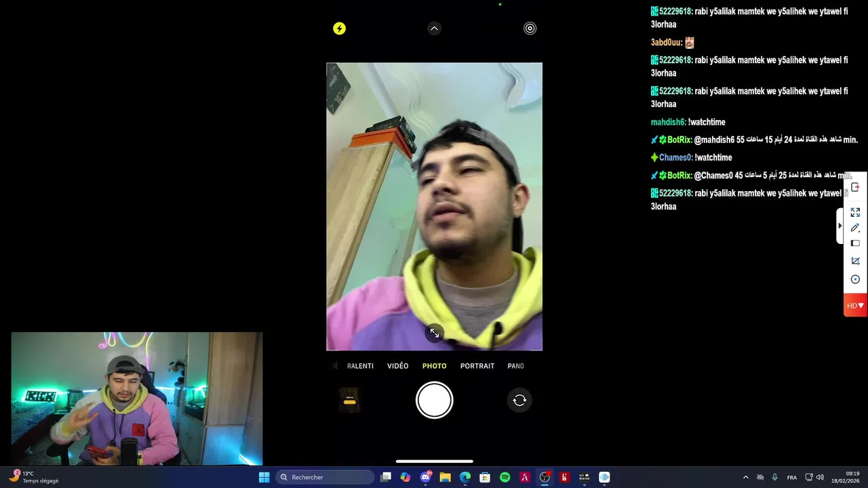This screenshot has width=868, height=488.
Task: Click username Chames0 in chat
Action: coord(675,157)
